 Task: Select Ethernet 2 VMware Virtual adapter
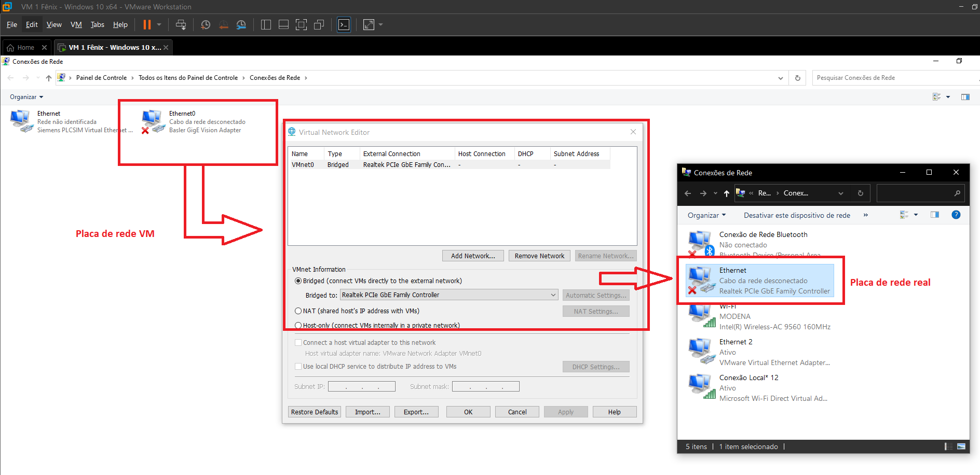pyautogui.click(x=760, y=352)
